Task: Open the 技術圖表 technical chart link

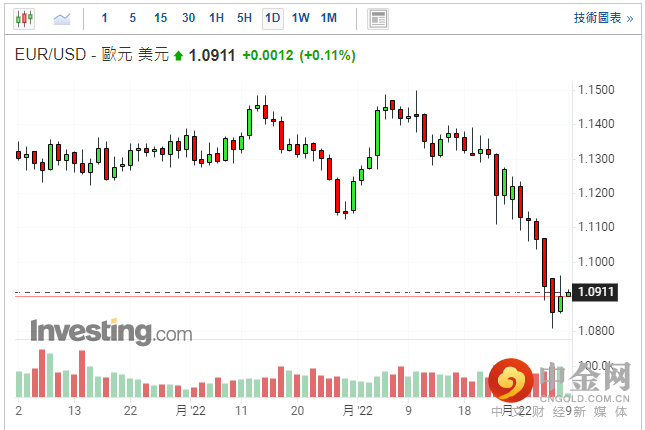Action: point(602,18)
